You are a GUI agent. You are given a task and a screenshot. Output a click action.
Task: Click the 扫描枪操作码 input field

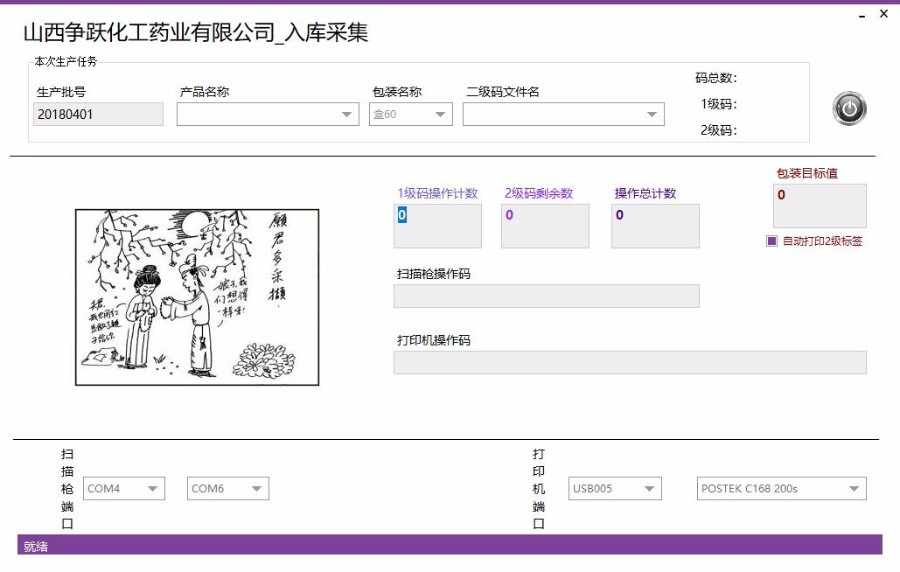[x=546, y=296]
